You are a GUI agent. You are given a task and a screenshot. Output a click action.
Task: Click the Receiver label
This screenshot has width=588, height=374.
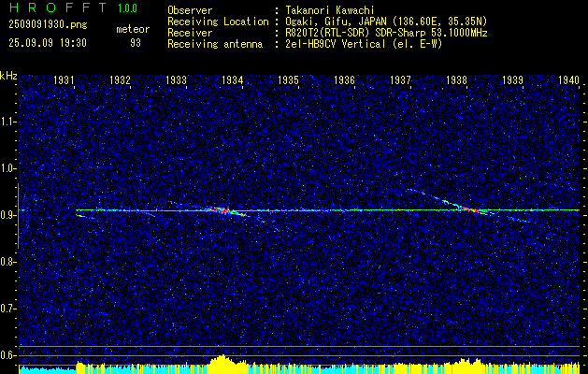tap(190, 33)
